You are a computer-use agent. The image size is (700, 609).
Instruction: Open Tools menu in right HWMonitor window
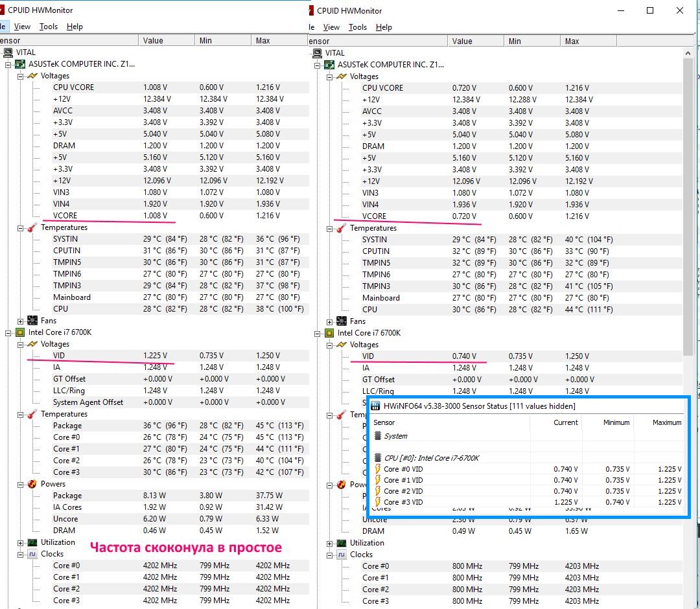358,28
